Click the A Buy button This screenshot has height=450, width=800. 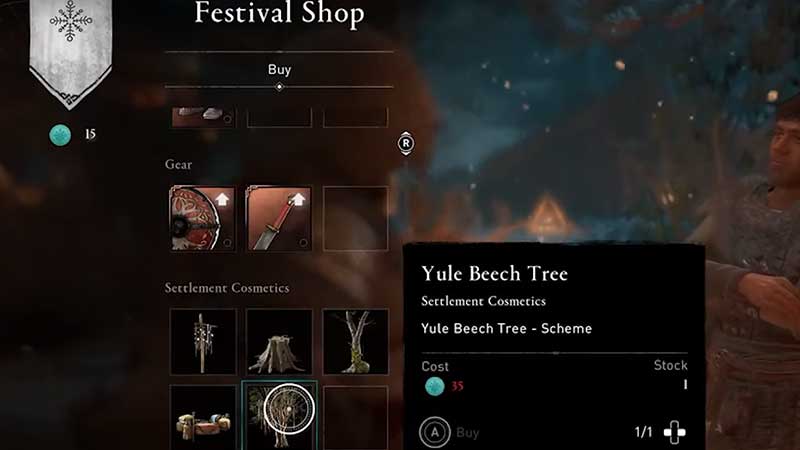click(449, 433)
